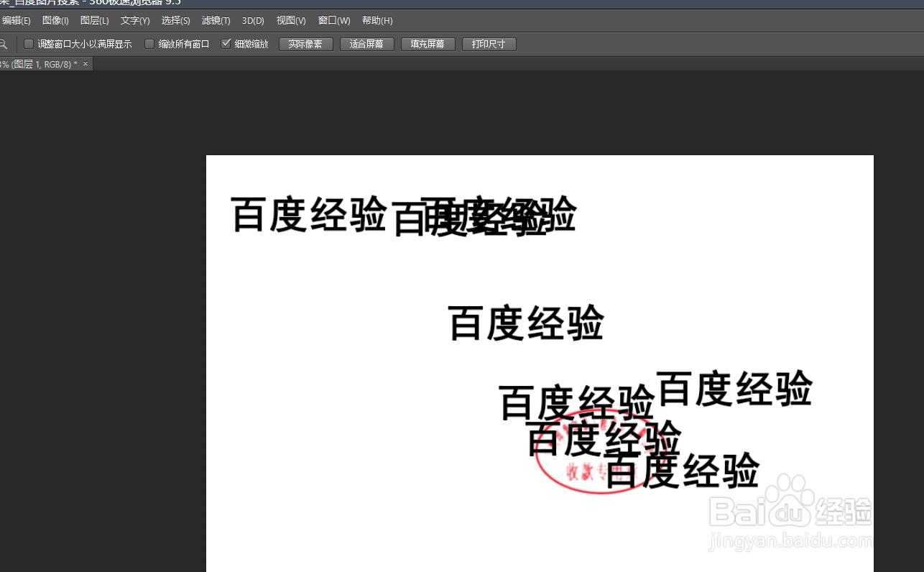Open the 3D(D) menu
Image resolution: width=924 pixels, height=572 pixels.
[253, 21]
